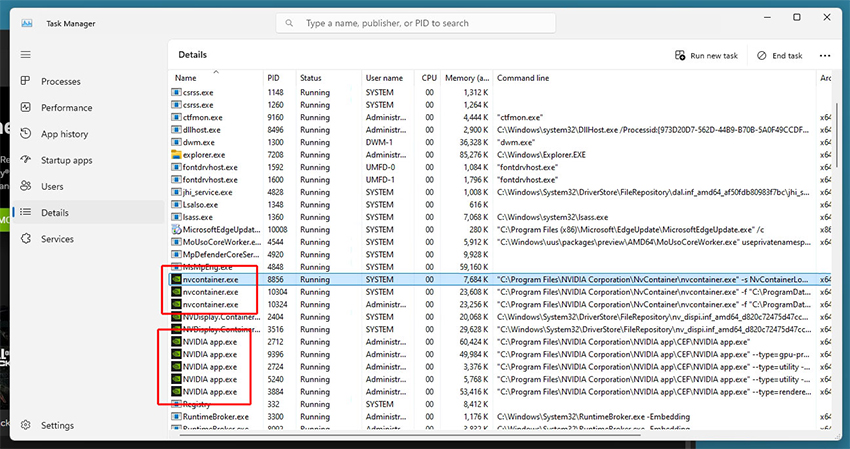Click the Startup apps icon
The width and height of the screenshot is (850, 449).
coord(25,159)
